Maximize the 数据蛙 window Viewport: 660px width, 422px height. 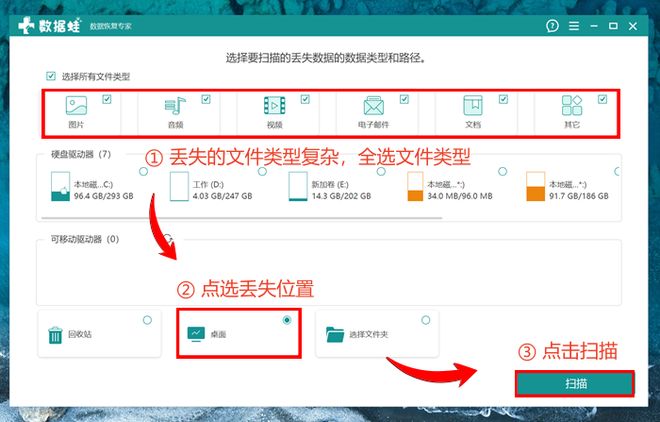coord(613,26)
